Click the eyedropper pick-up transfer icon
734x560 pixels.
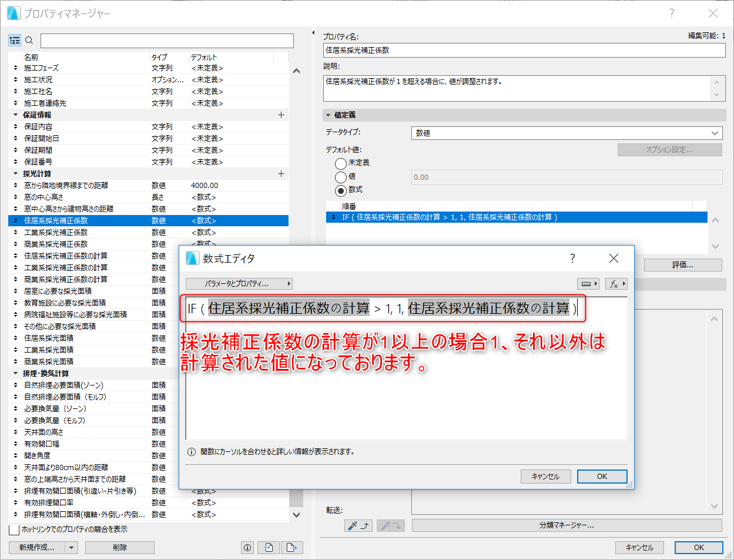pos(358,525)
